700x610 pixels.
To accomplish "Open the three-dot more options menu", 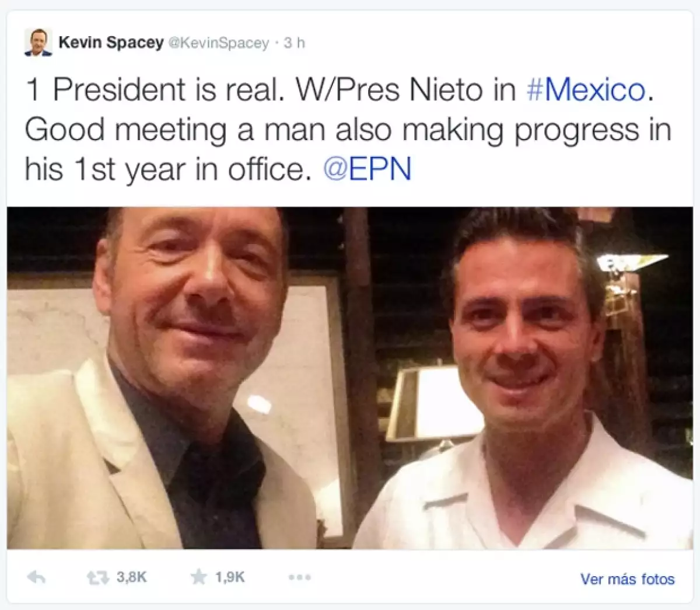I will coord(299,577).
